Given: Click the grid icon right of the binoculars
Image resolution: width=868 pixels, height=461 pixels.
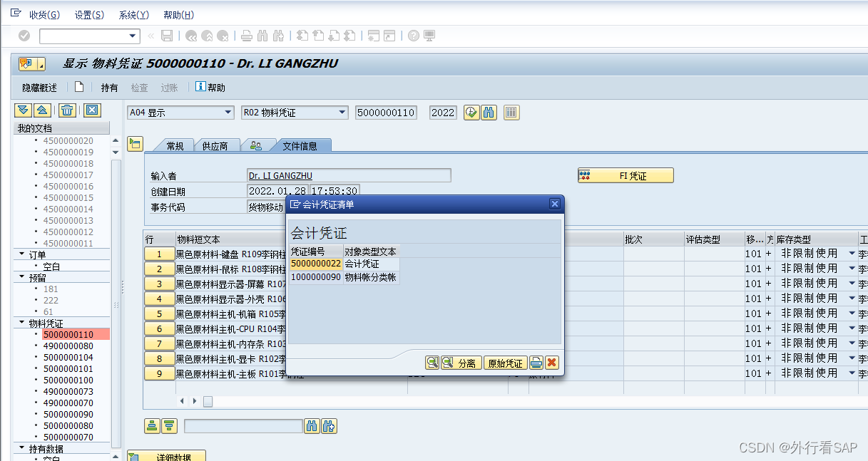Looking at the screenshot, I should click(511, 113).
